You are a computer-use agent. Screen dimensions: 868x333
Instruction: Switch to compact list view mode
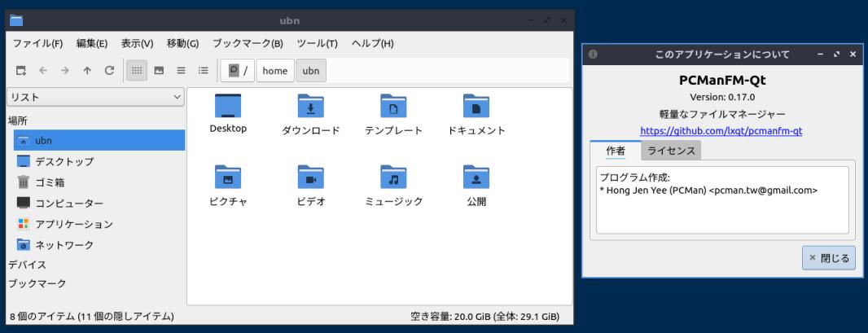[181, 70]
